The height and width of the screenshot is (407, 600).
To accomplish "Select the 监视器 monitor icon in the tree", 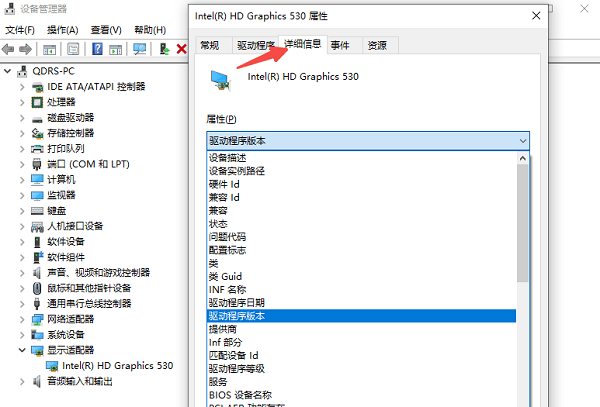I will (37, 195).
